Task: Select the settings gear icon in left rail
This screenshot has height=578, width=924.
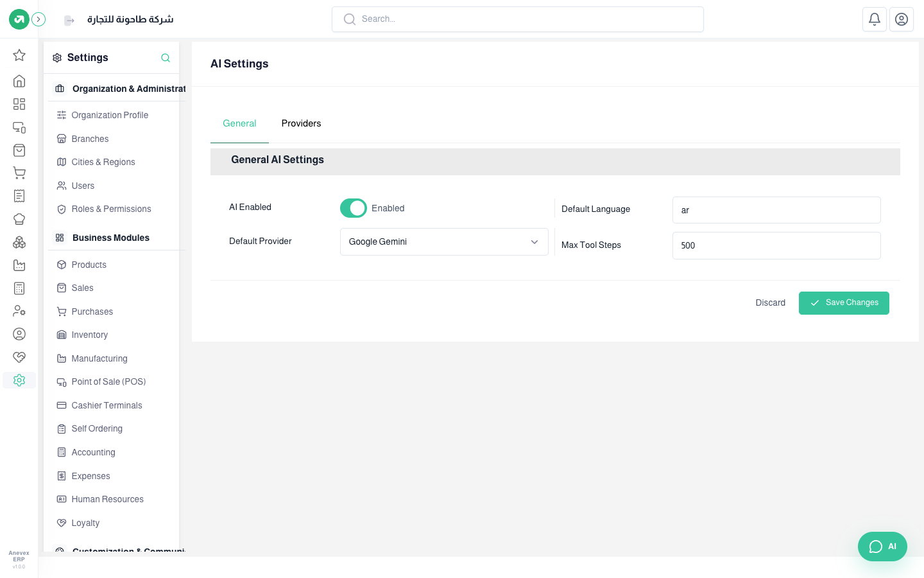Action: [19, 380]
